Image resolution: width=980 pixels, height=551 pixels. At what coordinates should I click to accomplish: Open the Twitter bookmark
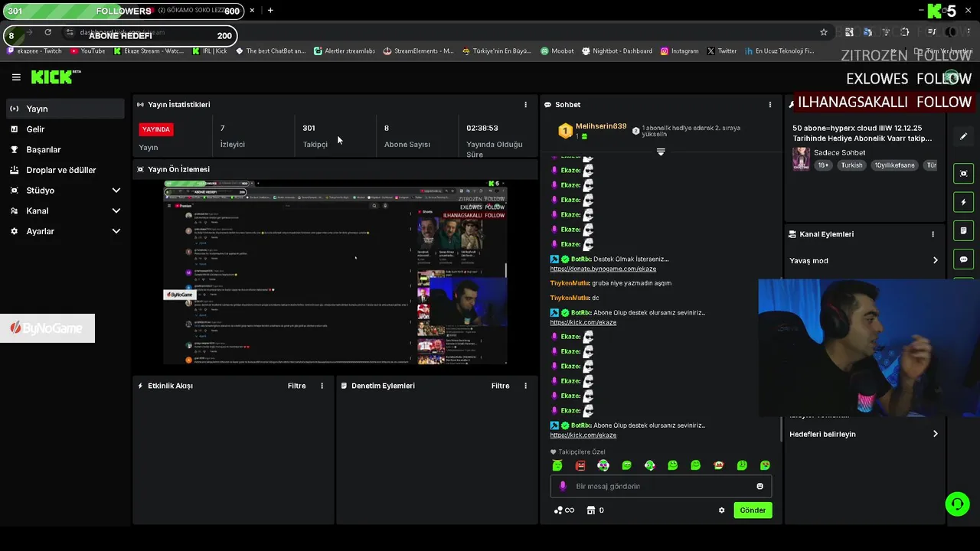(722, 51)
